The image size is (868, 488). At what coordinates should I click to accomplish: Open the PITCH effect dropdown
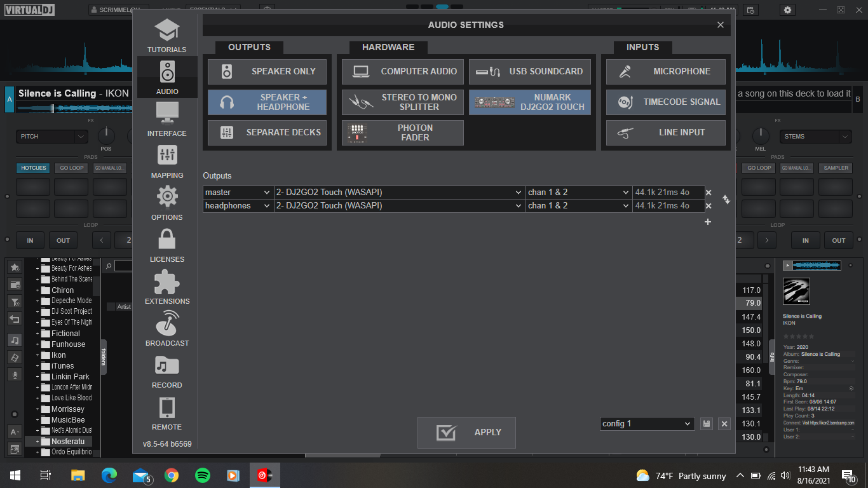52,136
